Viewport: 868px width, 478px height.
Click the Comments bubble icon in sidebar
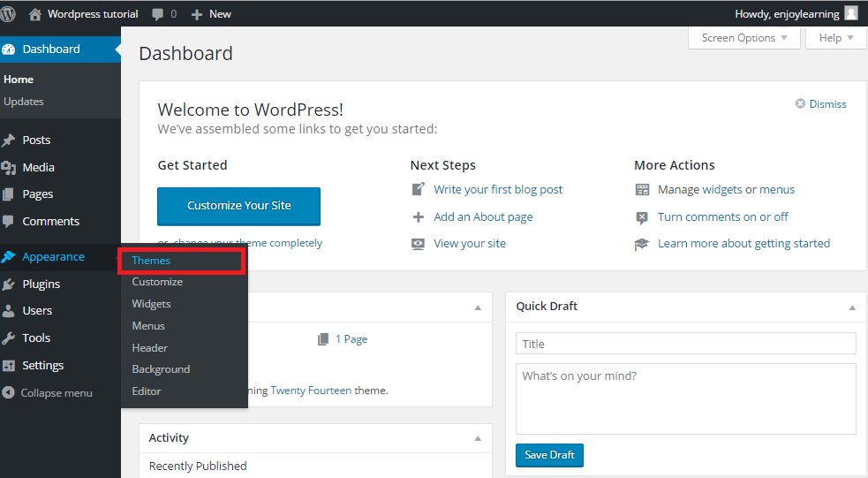(8, 221)
